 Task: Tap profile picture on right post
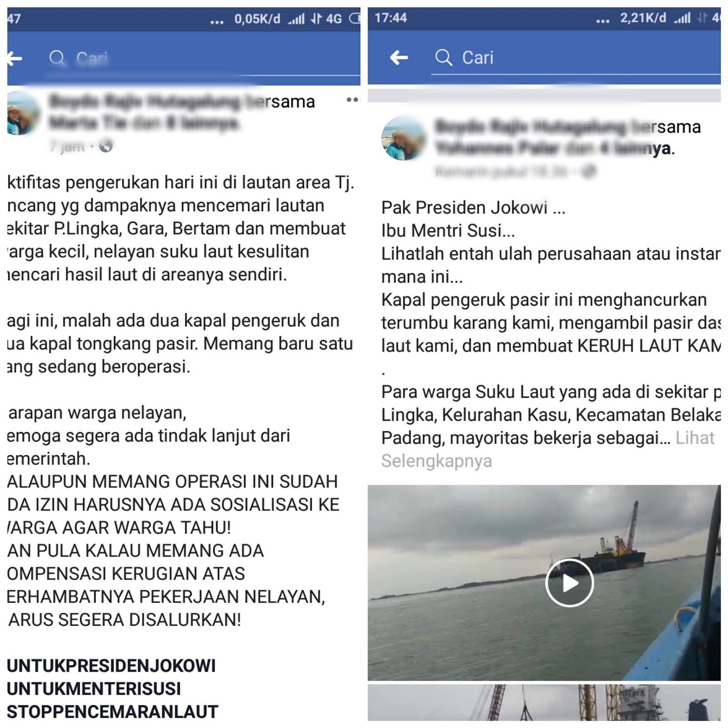click(404, 138)
